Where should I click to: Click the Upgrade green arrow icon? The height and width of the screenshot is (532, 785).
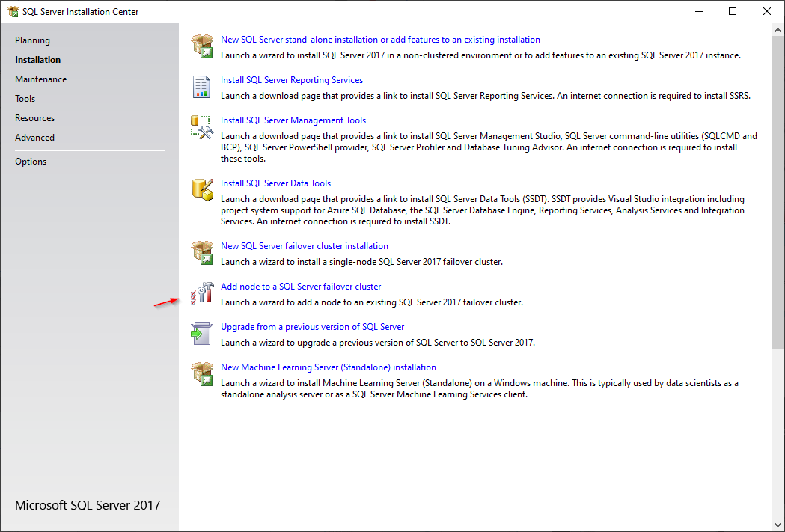(x=202, y=334)
